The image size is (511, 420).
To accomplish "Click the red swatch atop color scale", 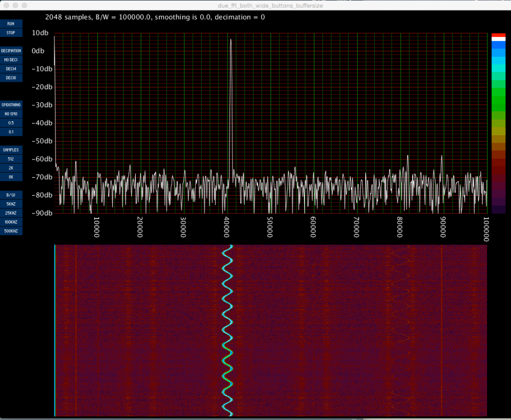I will click(498, 35).
